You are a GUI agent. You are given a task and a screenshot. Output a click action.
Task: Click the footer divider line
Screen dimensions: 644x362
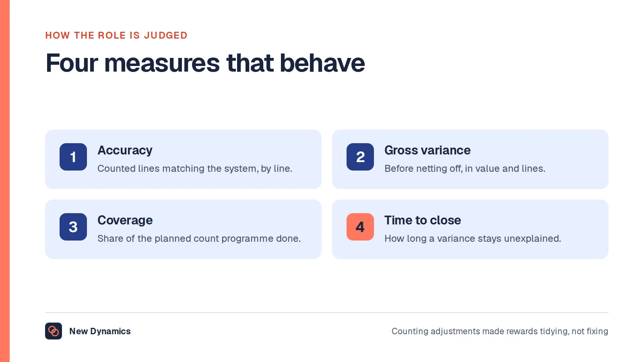click(x=327, y=313)
